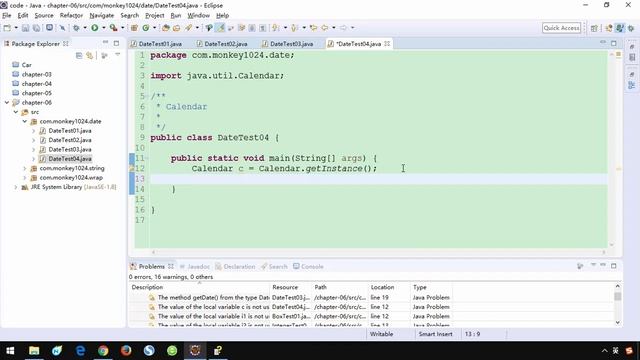Click the Resource column header
The image size is (640, 360).
291,287
